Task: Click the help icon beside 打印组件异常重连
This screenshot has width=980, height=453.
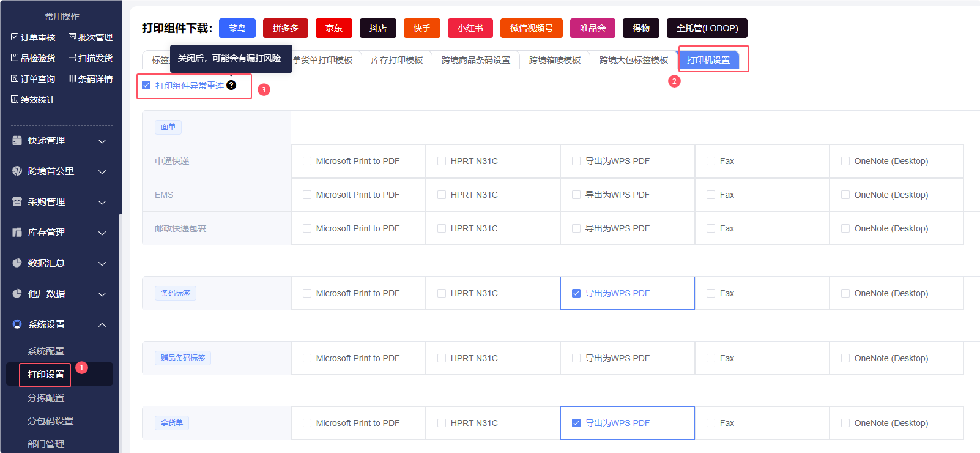Action: pos(231,85)
